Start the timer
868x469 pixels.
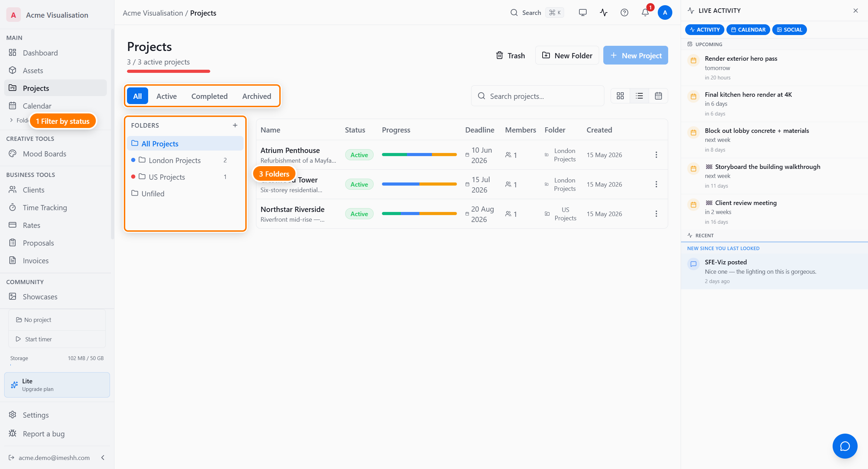click(57, 339)
